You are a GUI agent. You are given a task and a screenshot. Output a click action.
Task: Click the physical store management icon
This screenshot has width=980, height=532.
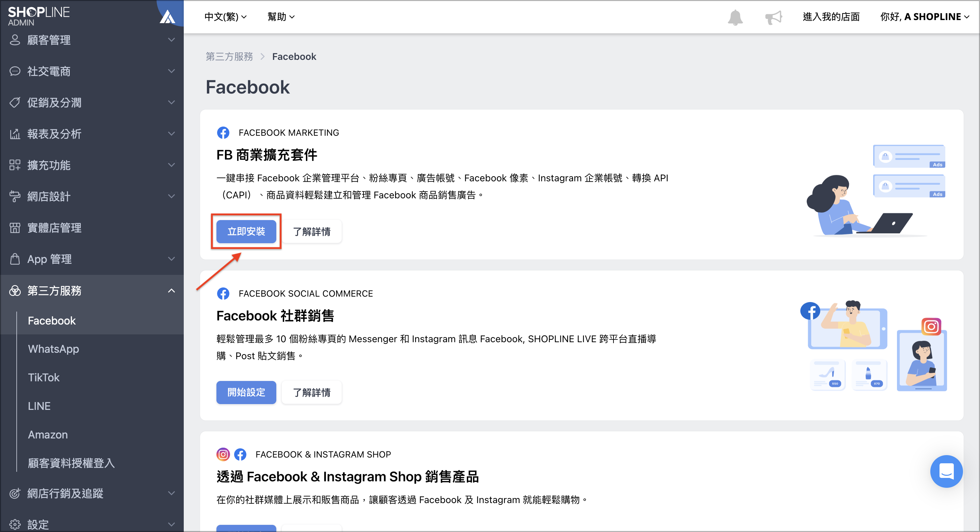point(15,228)
